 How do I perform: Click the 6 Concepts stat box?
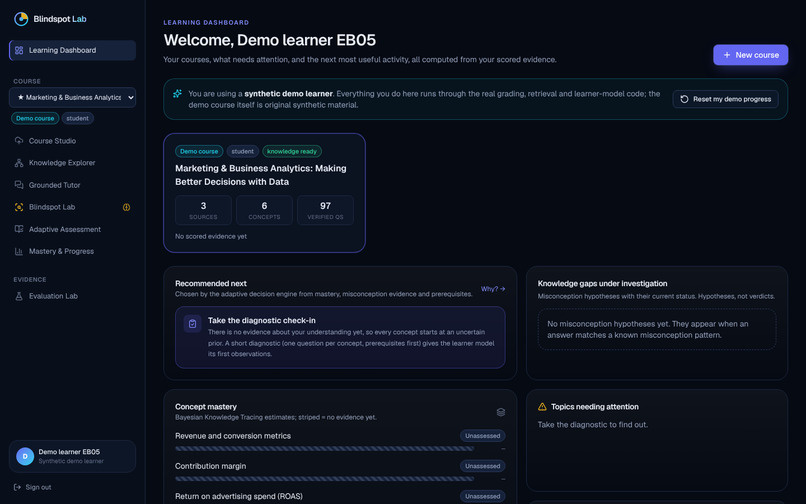pyautogui.click(x=264, y=210)
